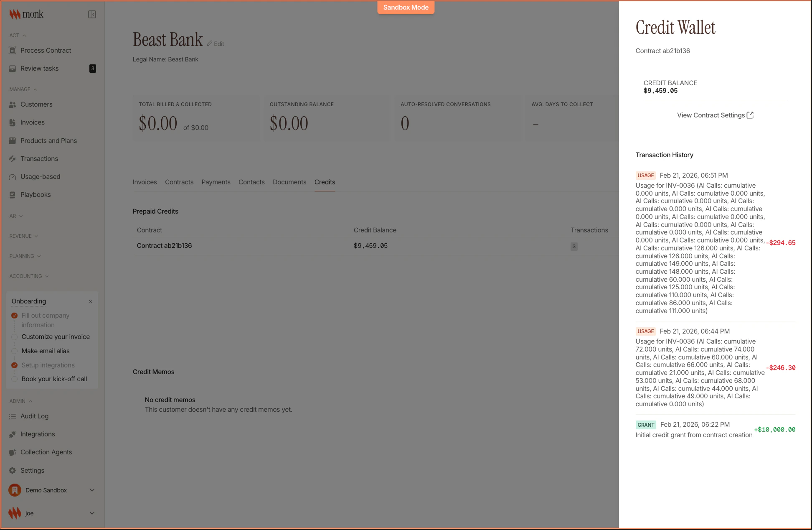
Task: Select the Credits tab
Action: (325, 182)
